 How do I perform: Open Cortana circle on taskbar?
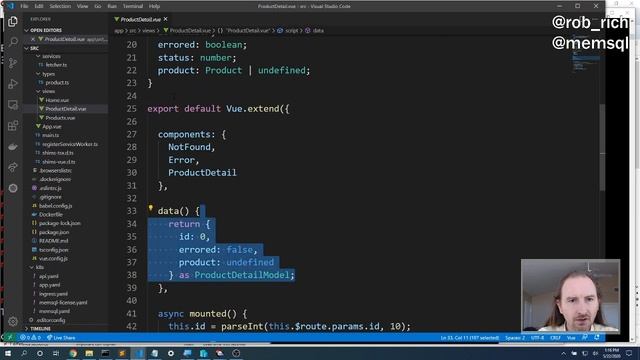pos(40,353)
